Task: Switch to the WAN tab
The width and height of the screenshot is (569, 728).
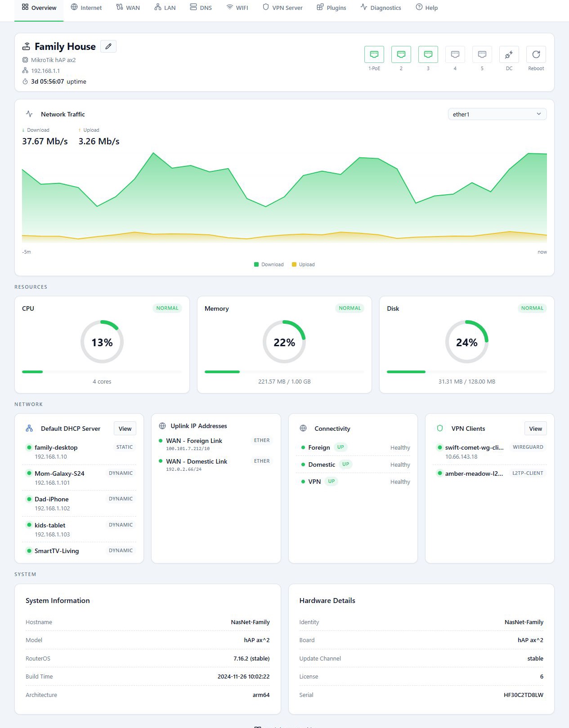Action: tap(128, 8)
